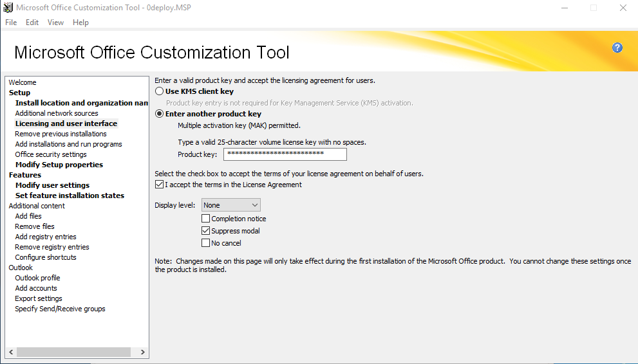The image size is (638, 364).
Task: Open Specify Send/Receive groups
Action: [61, 309]
